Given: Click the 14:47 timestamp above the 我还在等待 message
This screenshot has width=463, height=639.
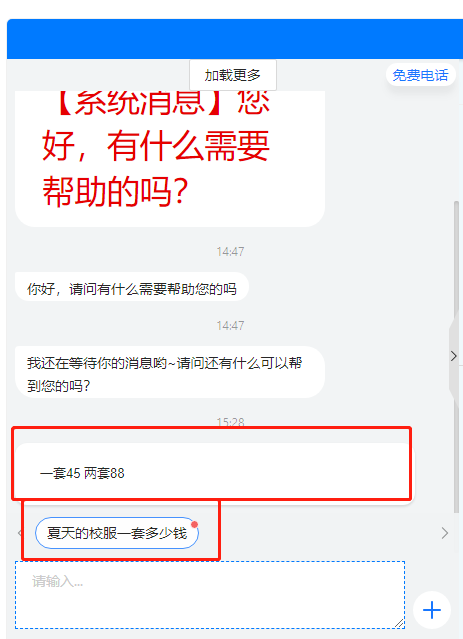Looking at the screenshot, I should [231, 326].
